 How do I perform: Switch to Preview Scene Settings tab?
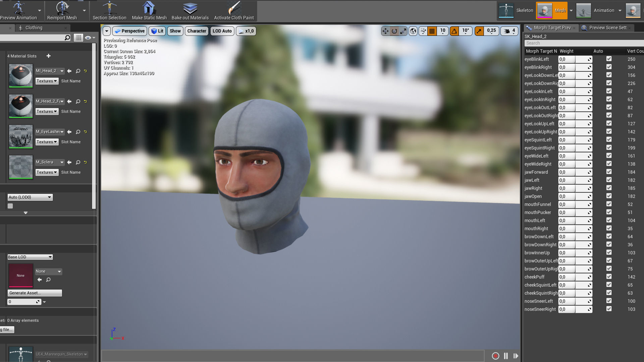pyautogui.click(x=607, y=28)
